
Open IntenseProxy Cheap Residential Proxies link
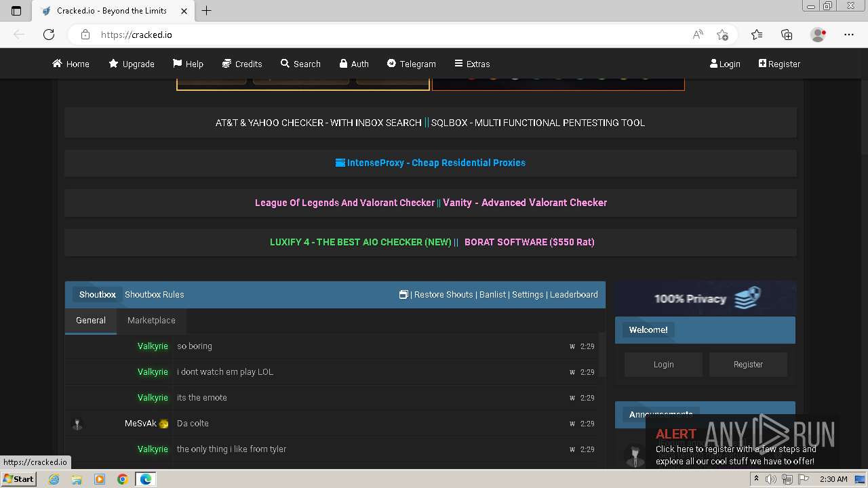(431, 163)
